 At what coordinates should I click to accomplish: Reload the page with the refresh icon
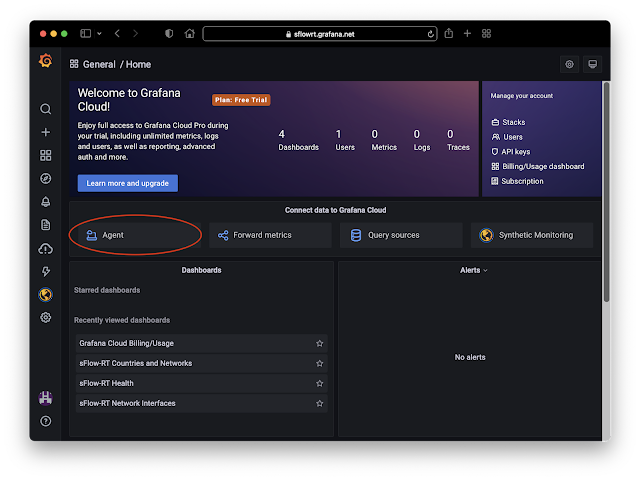[x=430, y=34]
